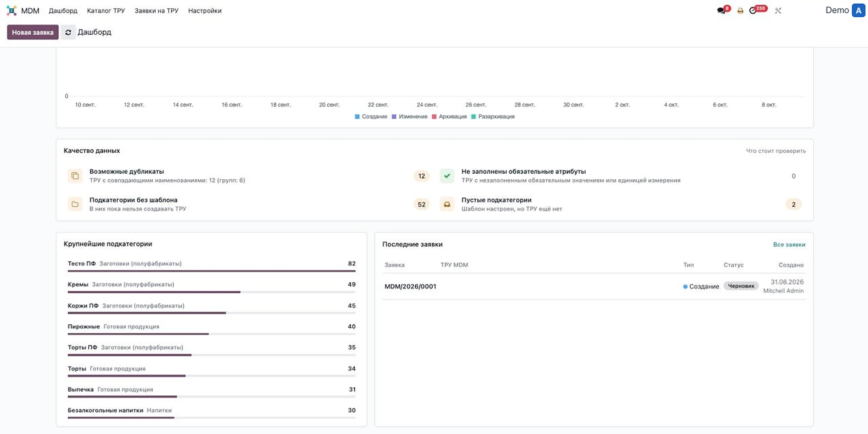
Task: Click the Кремы progress bar
Action: click(x=212, y=292)
